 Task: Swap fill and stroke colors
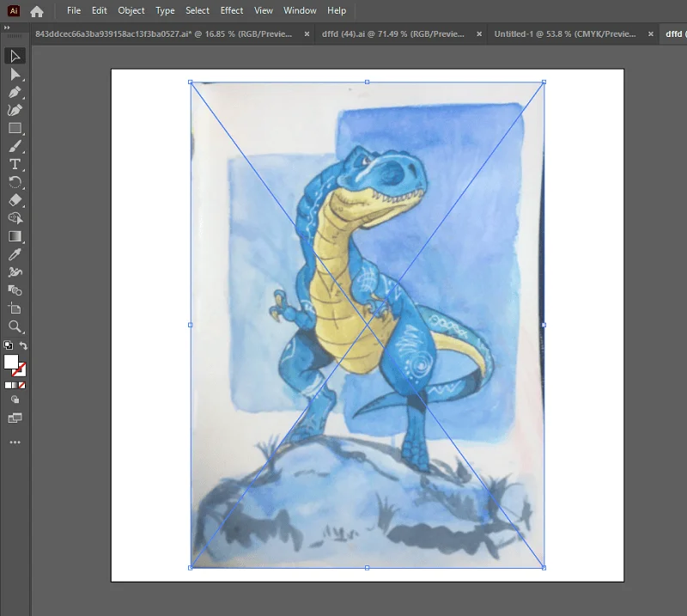pos(23,345)
